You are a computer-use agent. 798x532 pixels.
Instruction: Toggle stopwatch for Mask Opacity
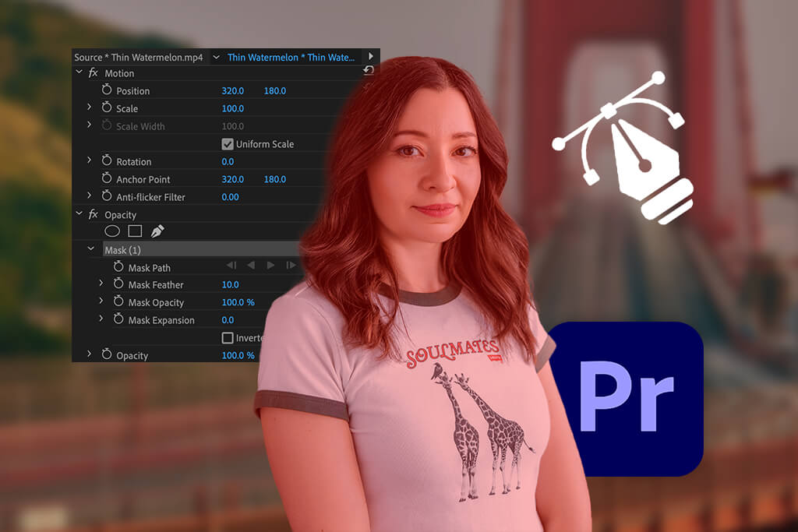click(x=118, y=301)
